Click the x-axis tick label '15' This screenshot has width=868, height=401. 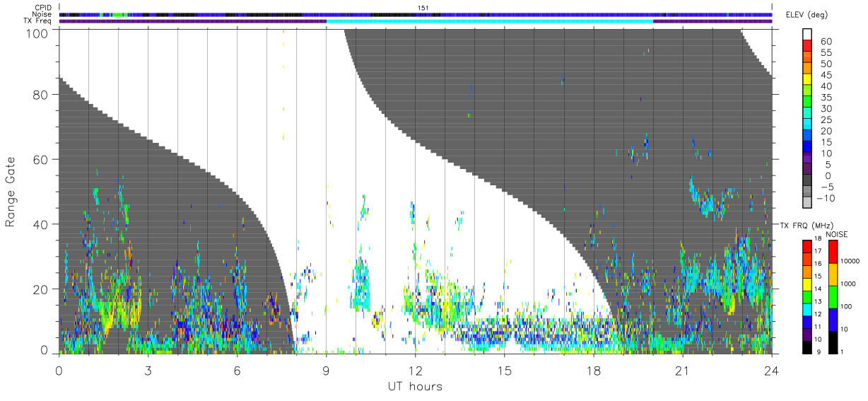tap(504, 370)
